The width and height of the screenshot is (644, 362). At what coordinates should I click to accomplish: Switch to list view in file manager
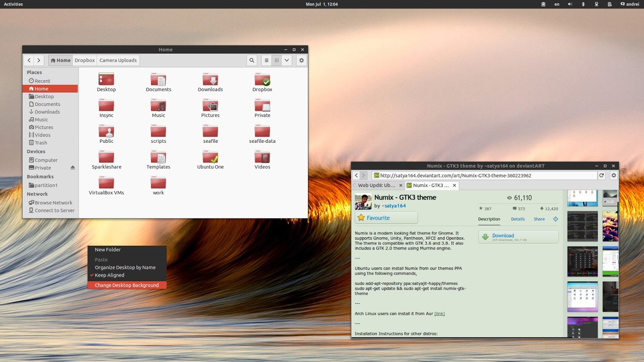pos(266,60)
